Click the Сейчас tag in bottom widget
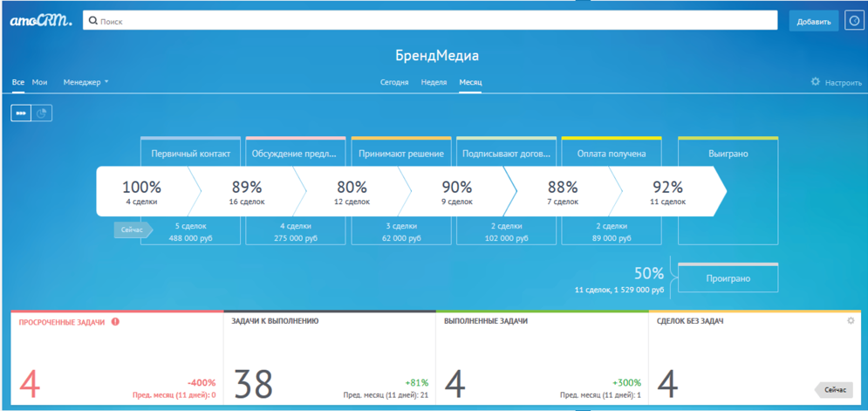868x411 pixels. click(835, 390)
